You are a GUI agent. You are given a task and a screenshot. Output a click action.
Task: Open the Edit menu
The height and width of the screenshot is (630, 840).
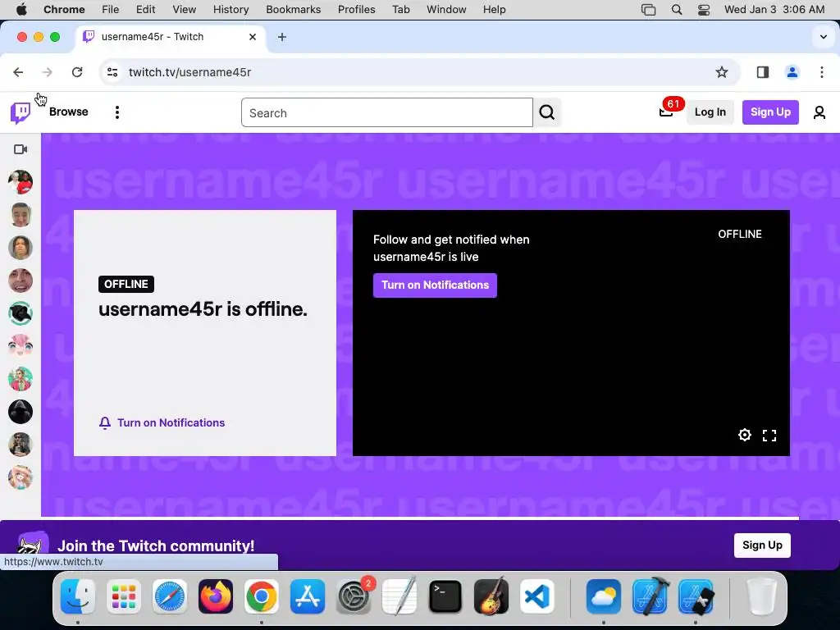pyautogui.click(x=145, y=10)
